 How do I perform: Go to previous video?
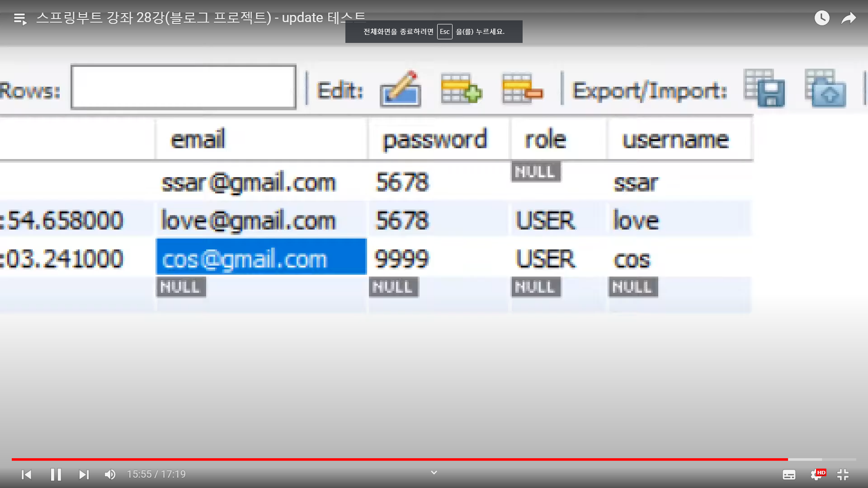click(27, 474)
